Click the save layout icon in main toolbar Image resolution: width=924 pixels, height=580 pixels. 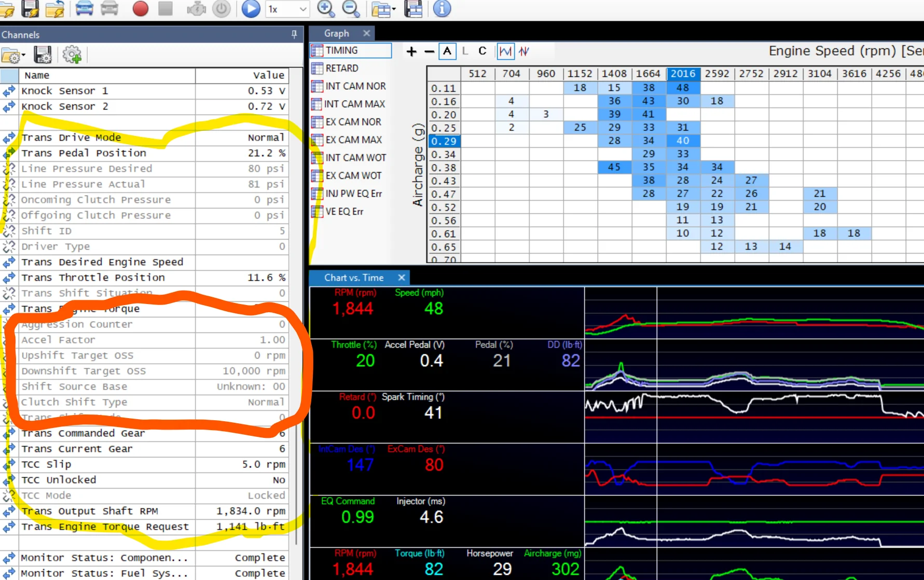pyautogui.click(x=413, y=9)
